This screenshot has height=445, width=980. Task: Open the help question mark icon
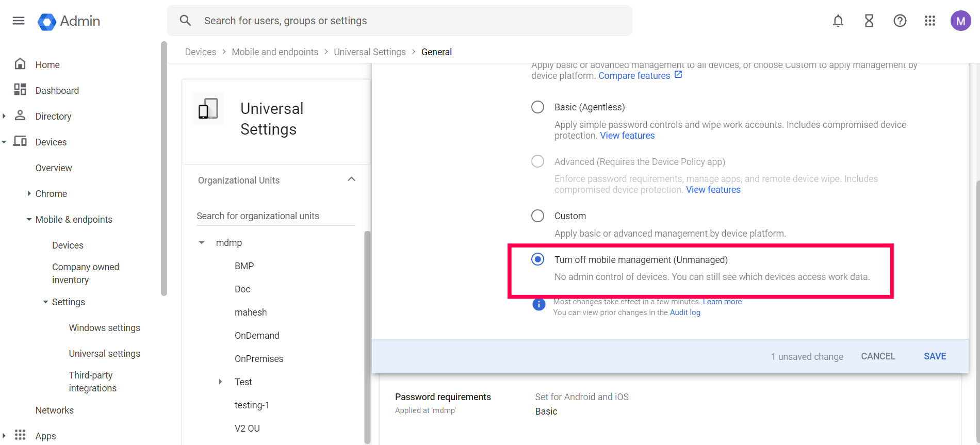[900, 21]
